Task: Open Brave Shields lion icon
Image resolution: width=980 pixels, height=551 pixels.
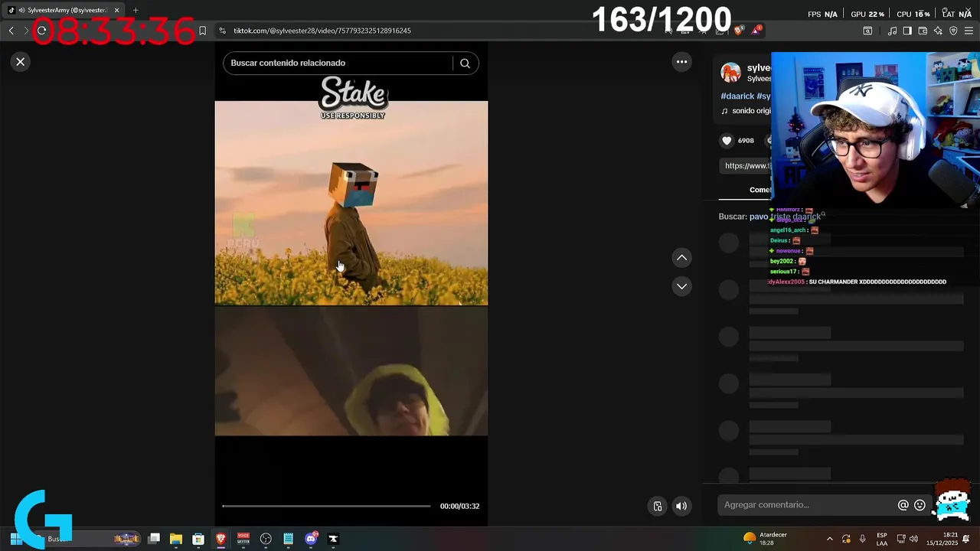Action: (x=738, y=31)
